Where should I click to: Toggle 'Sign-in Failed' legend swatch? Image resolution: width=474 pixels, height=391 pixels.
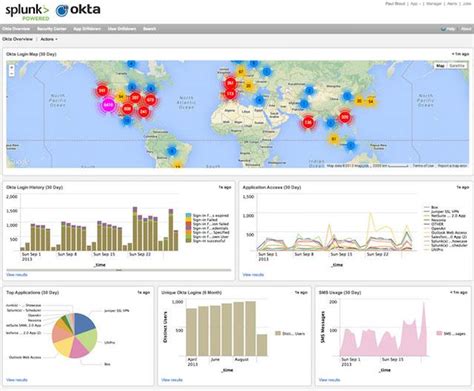tap(188, 220)
